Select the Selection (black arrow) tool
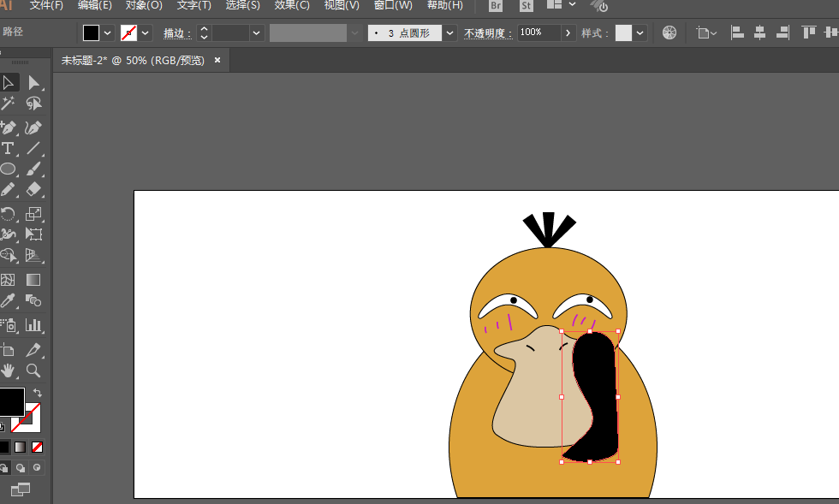The image size is (839, 504). [x=9, y=83]
